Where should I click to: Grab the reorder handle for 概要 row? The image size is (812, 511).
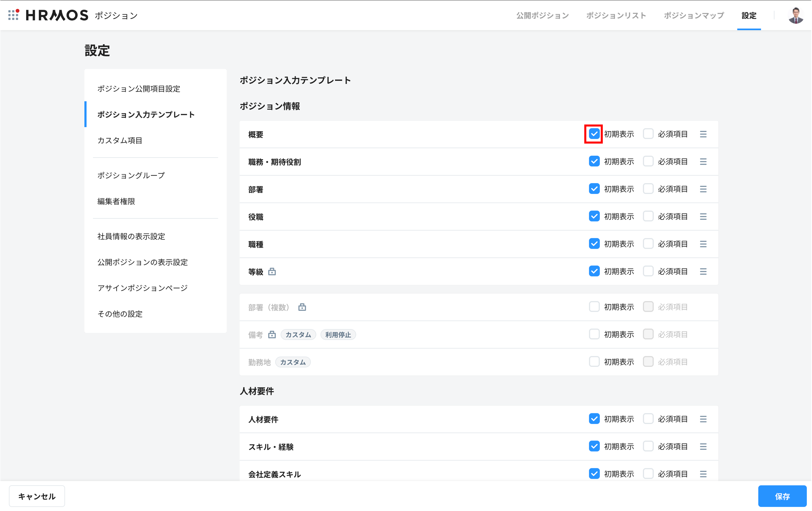[x=703, y=134]
